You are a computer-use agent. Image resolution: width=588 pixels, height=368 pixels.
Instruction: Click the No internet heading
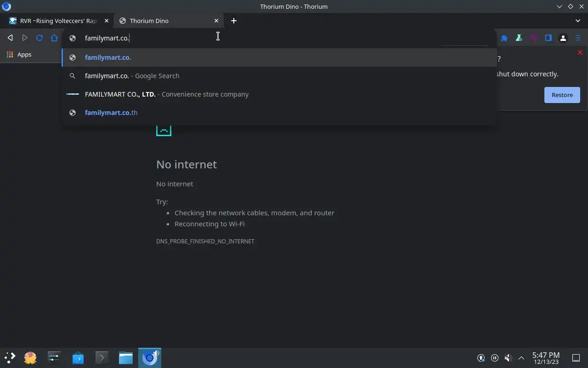(187, 164)
